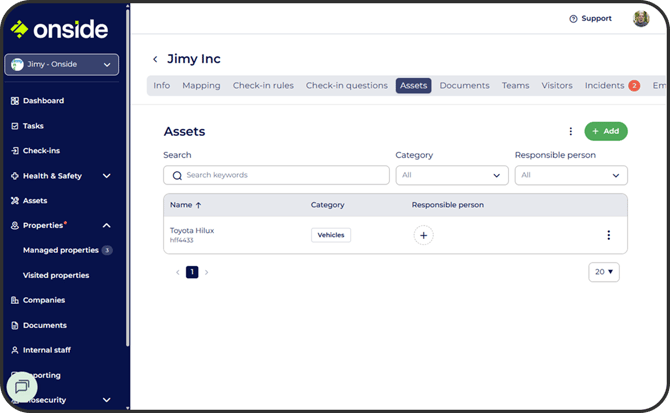Click the search magnifier icon

(x=177, y=176)
